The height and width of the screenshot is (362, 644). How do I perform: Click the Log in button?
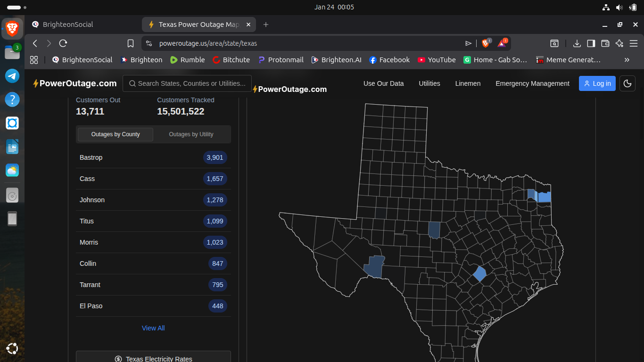(x=597, y=83)
